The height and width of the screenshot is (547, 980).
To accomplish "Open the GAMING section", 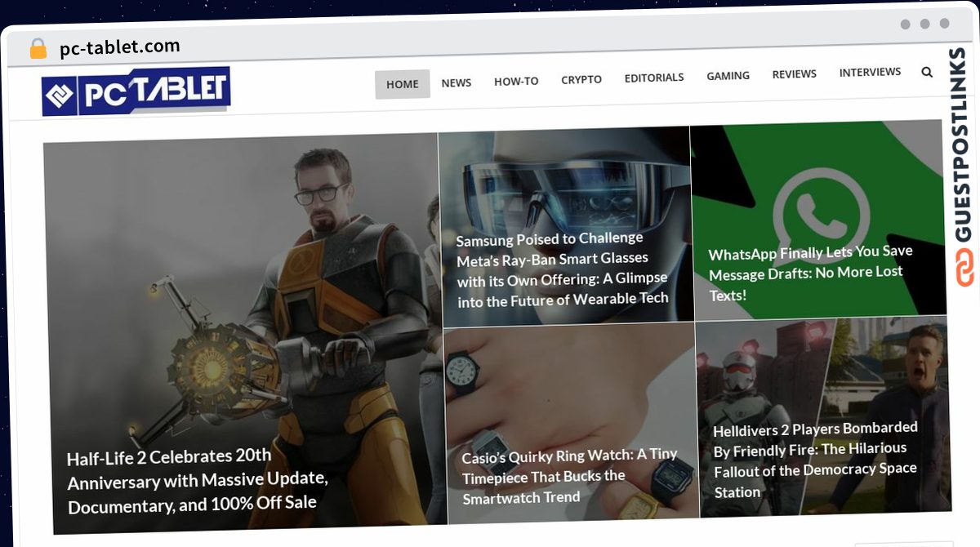I will pyautogui.click(x=728, y=75).
